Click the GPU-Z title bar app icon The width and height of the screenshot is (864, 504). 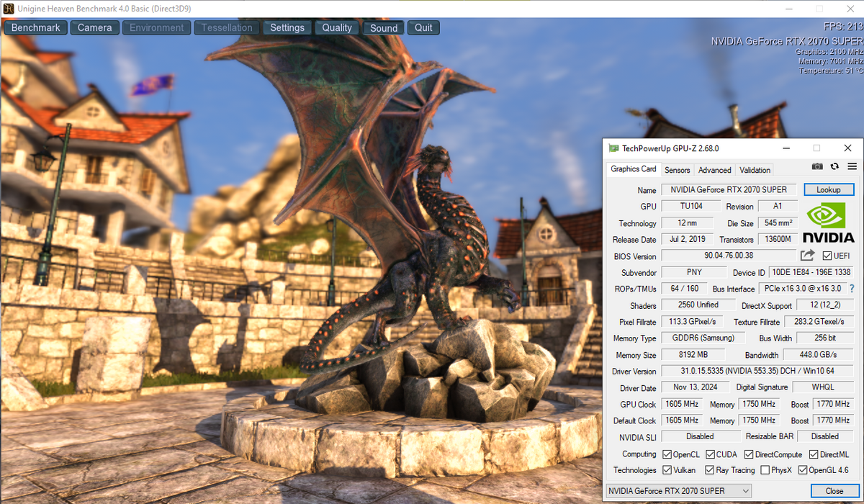(613, 148)
